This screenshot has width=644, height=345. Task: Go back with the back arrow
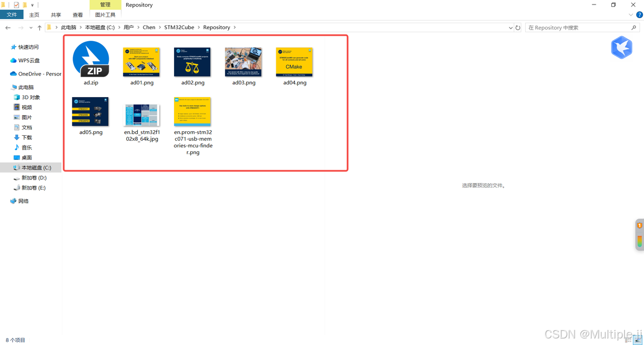(x=8, y=28)
